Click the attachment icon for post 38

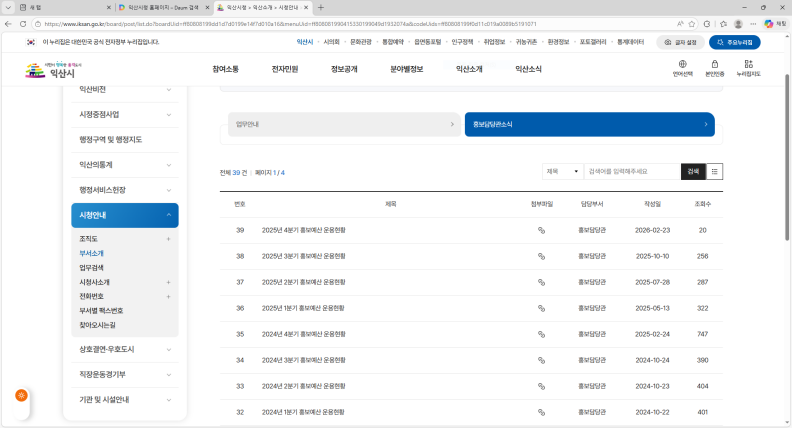[x=541, y=256]
